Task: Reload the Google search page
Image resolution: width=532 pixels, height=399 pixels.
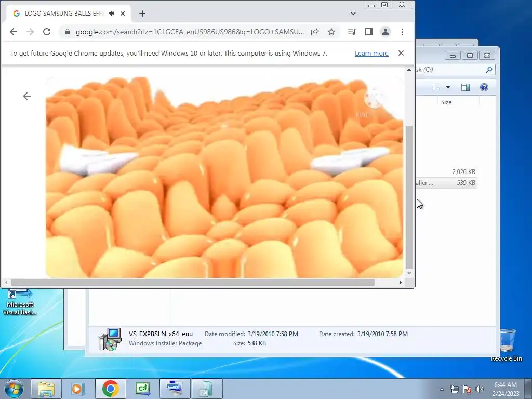Action: click(47, 32)
